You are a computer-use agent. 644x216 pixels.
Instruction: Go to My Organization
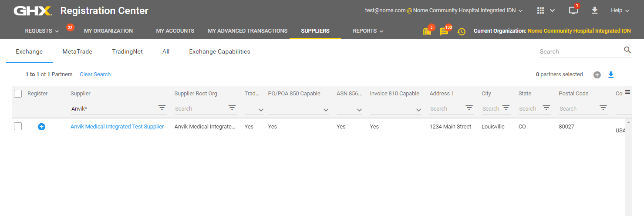tap(108, 31)
